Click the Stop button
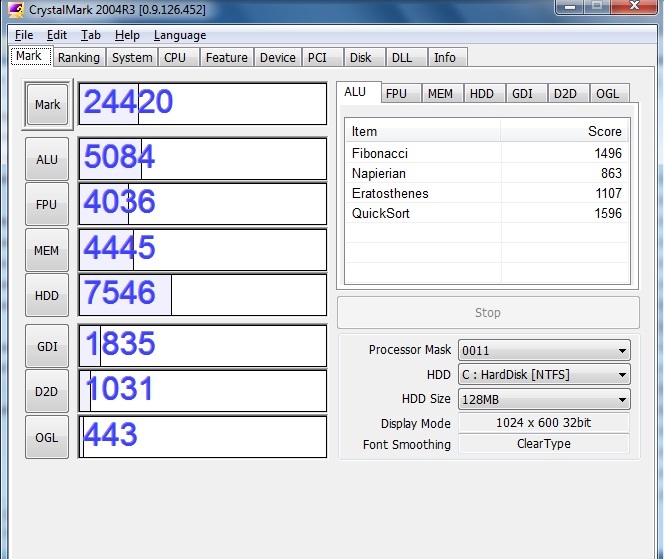 (x=488, y=313)
